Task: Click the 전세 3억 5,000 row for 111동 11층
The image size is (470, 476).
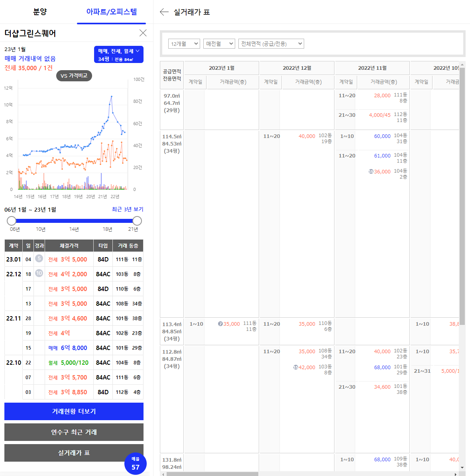Action: [74, 259]
